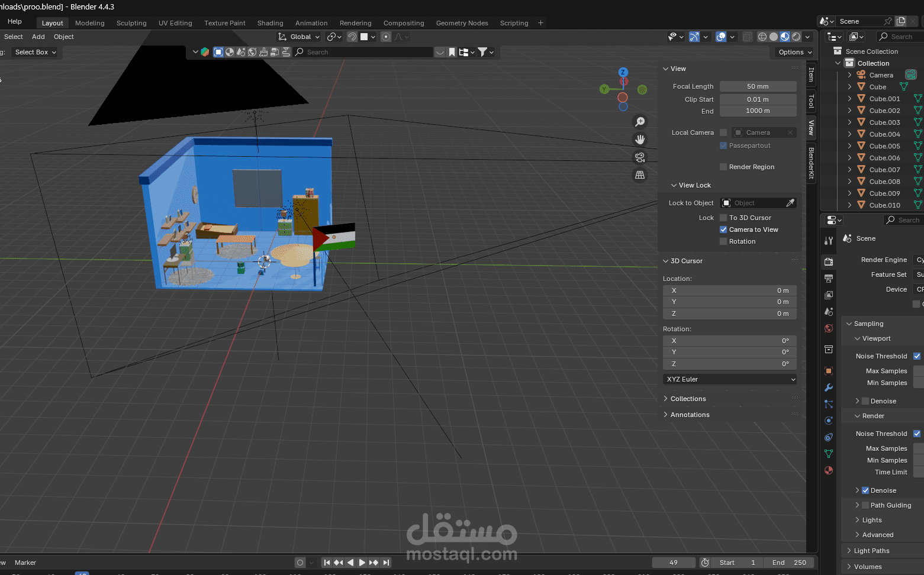This screenshot has width=924, height=575.
Task: Open the Render properties tab icon
Action: click(829, 261)
